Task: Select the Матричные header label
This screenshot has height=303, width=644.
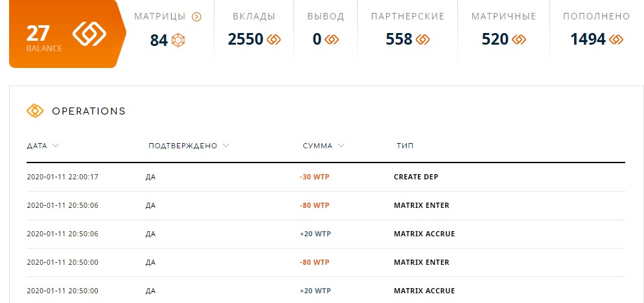Action: 503,16
